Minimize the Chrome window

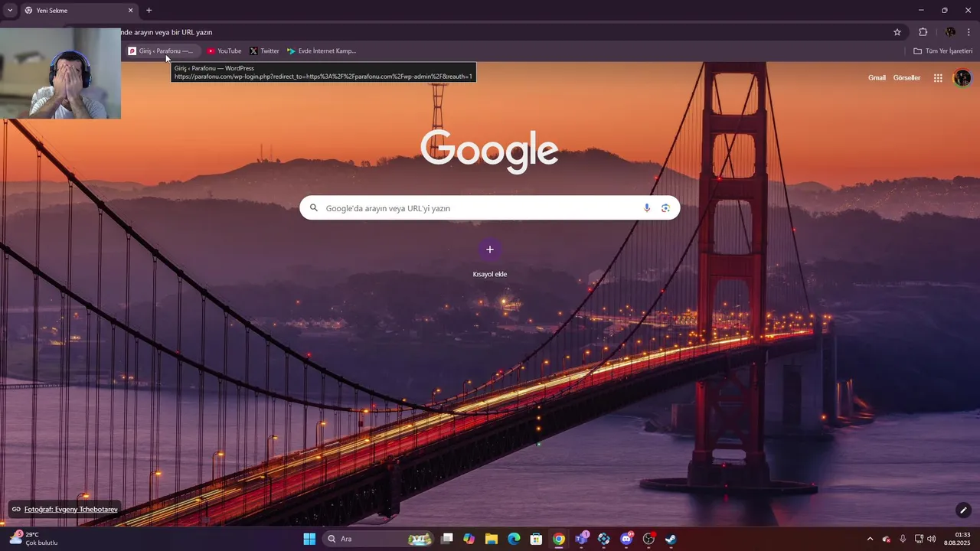tap(921, 11)
